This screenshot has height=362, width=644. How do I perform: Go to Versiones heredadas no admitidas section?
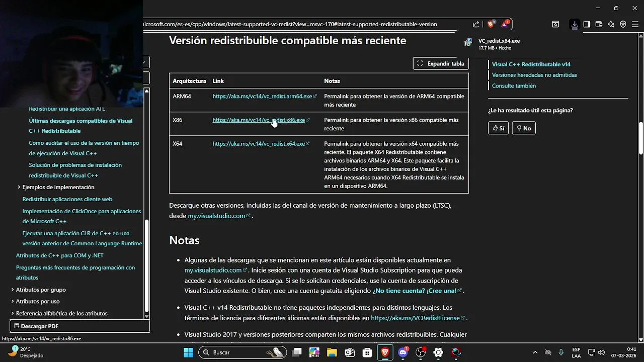pos(534,75)
